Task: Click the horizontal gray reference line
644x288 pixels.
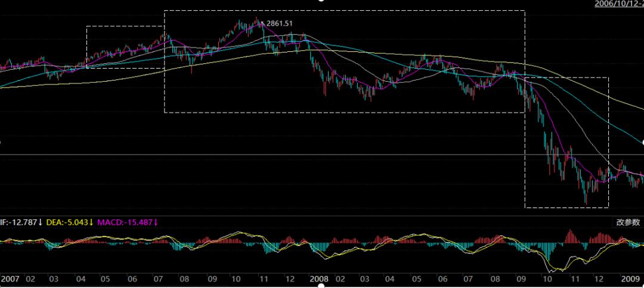Action: 298,154
